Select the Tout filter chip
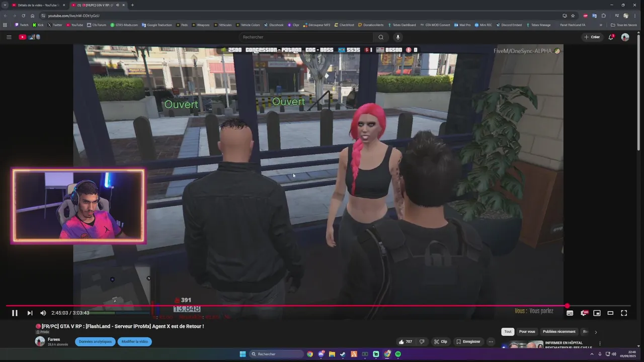Image resolution: width=644 pixels, height=362 pixels. (x=508, y=331)
